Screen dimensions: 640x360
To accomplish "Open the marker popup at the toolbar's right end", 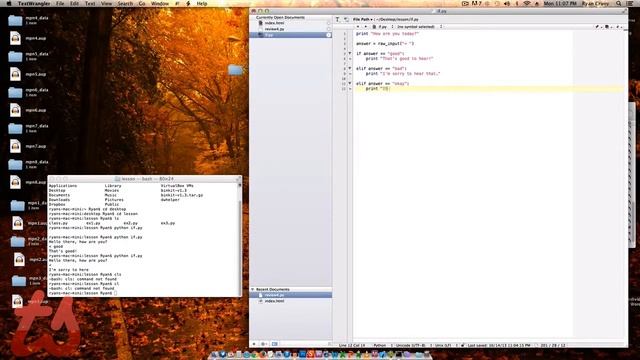I will (x=598, y=27).
